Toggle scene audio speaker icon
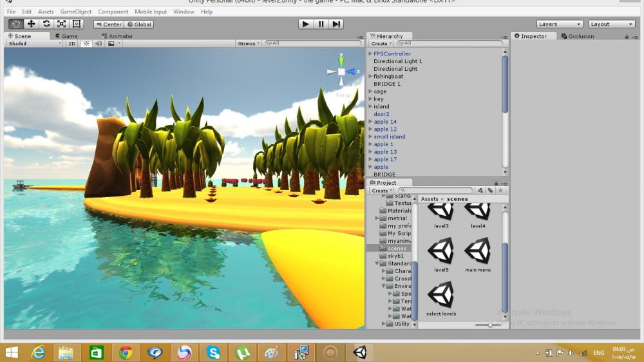 (x=99, y=44)
